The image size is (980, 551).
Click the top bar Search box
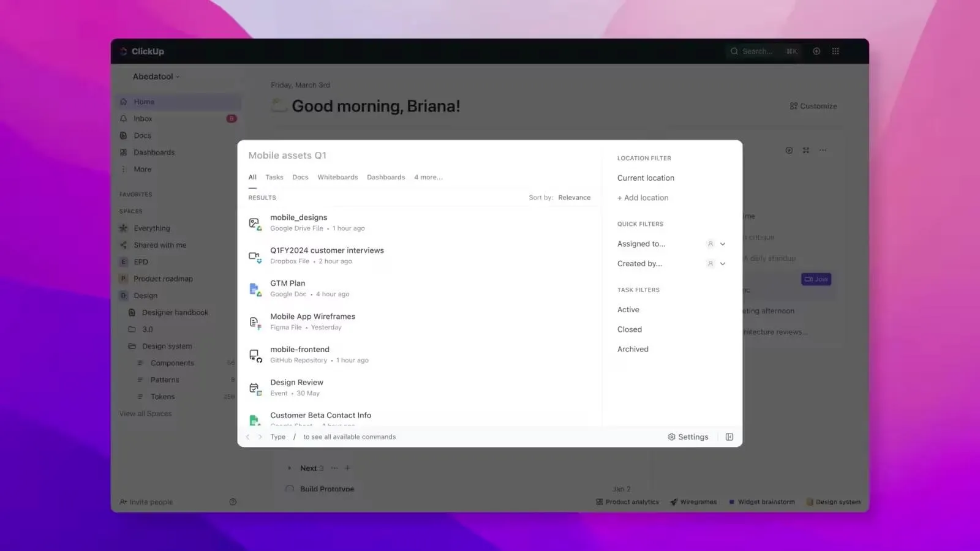(764, 51)
